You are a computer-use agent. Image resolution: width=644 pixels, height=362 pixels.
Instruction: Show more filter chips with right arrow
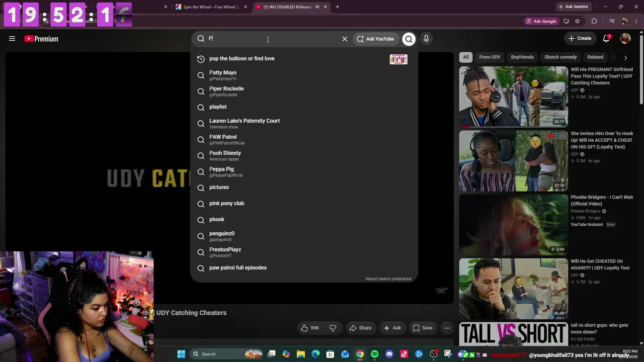(625, 57)
